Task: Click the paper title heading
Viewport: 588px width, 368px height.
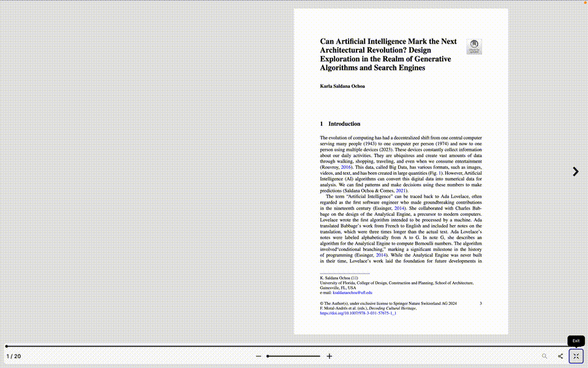Action: [x=388, y=55]
